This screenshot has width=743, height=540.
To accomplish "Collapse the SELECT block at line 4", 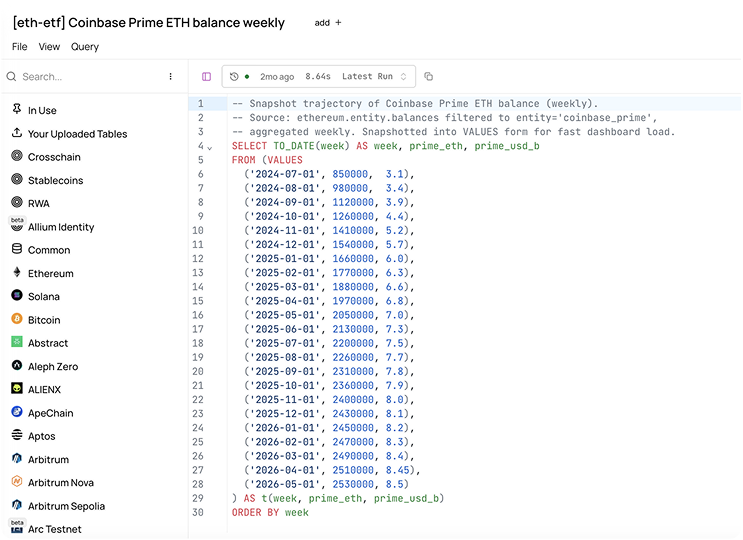I will click(x=210, y=148).
